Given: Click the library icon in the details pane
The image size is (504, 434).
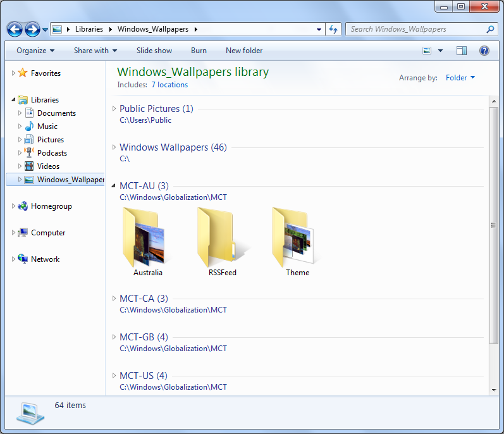Looking at the screenshot, I should coord(30,413).
